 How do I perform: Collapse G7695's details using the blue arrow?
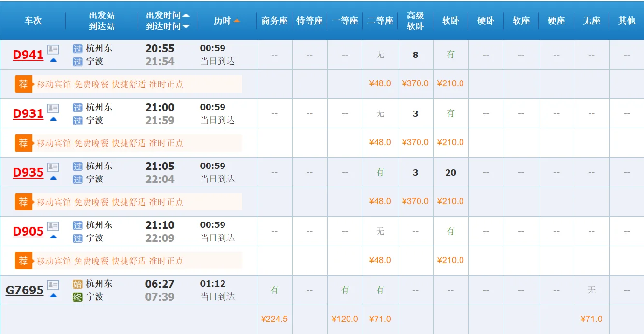53,294
